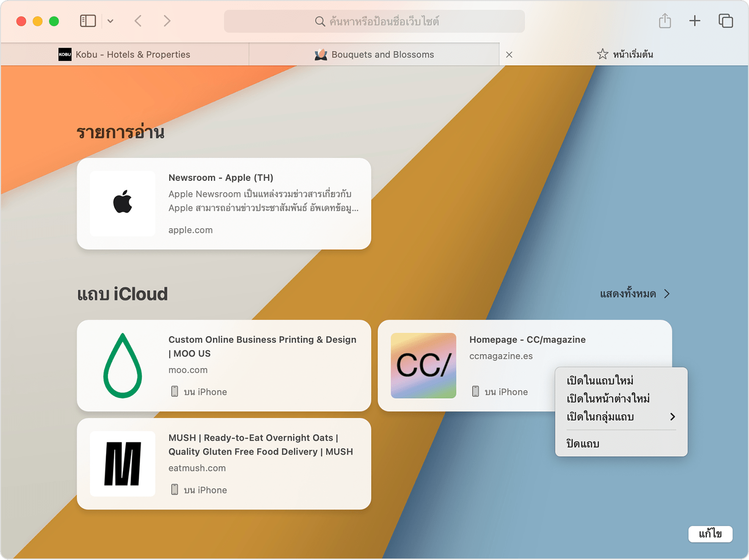Expand เปิดในกลุ่มแถบ submenu
Image resolution: width=749 pixels, height=560 pixels.
pyautogui.click(x=621, y=417)
